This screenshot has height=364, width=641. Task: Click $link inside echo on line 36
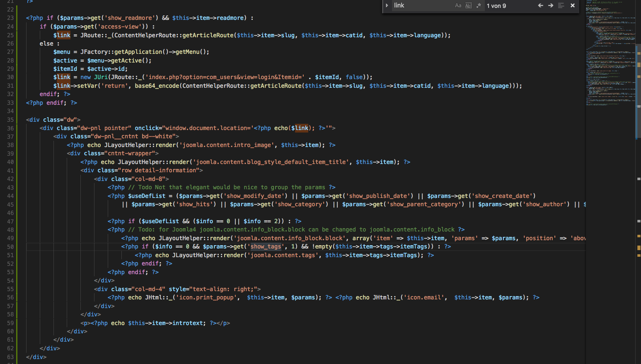(x=300, y=128)
